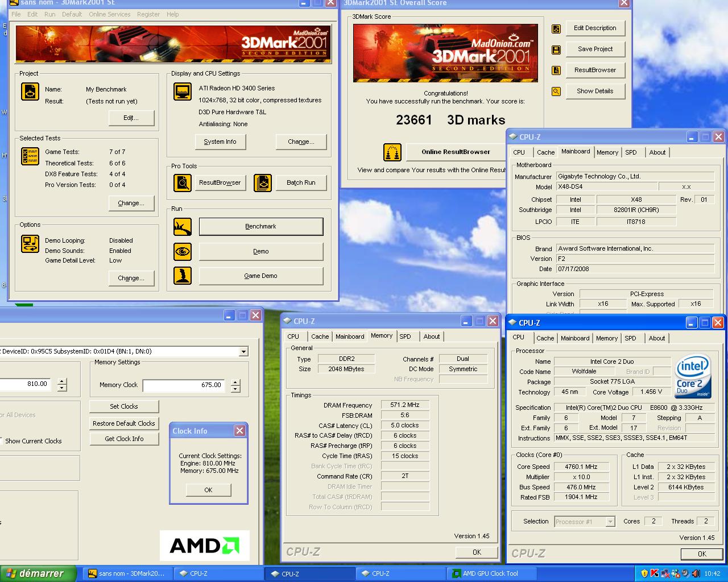Viewport: 728px width, 582px height.
Task: Click OK in the Memory CPU-Z window
Action: pos(477,552)
